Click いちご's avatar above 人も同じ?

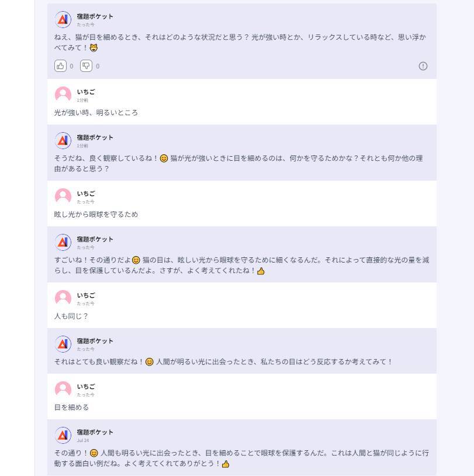pyautogui.click(x=63, y=298)
